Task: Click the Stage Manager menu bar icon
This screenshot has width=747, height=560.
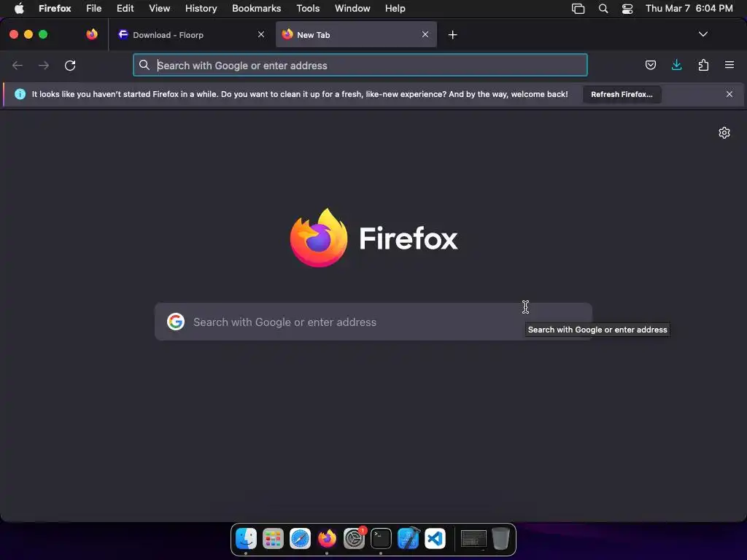Action: (578, 9)
